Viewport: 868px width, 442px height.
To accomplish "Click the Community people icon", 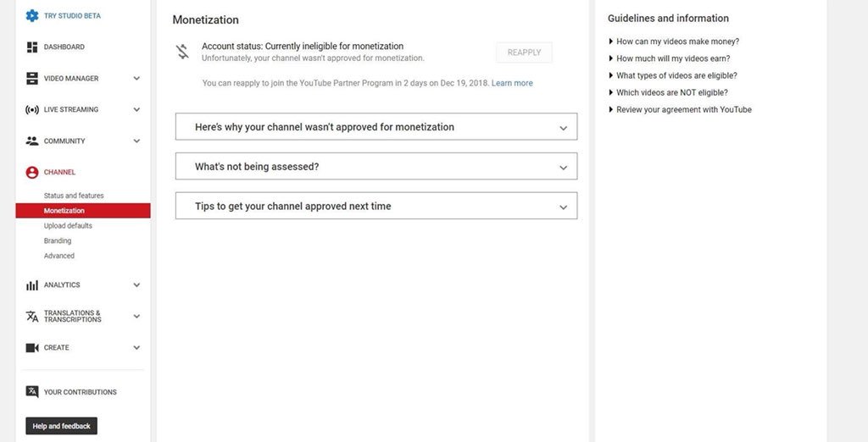I will coord(32,141).
